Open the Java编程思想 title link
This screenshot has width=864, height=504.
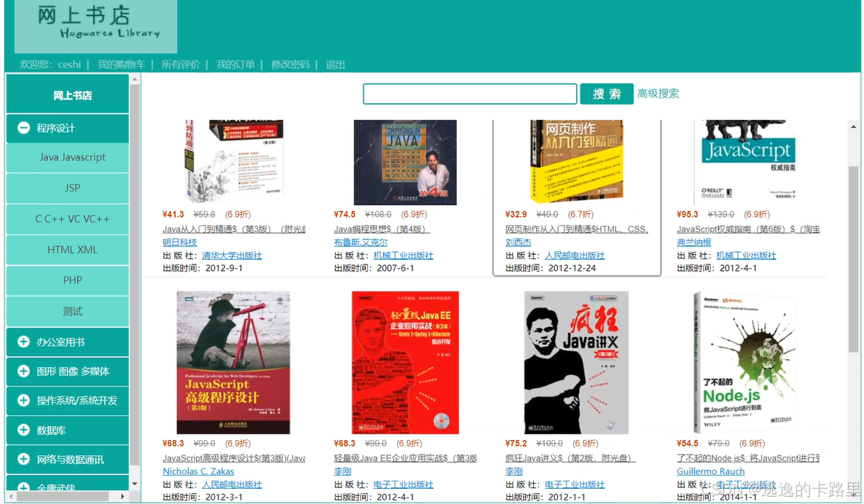(x=380, y=229)
